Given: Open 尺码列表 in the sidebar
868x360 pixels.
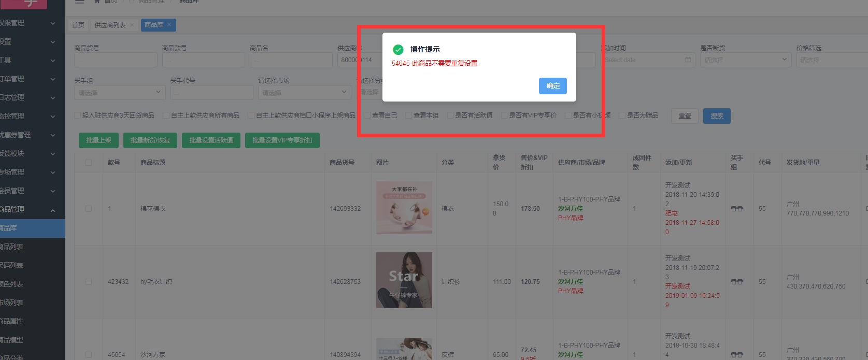Looking at the screenshot, I should click(x=33, y=266).
